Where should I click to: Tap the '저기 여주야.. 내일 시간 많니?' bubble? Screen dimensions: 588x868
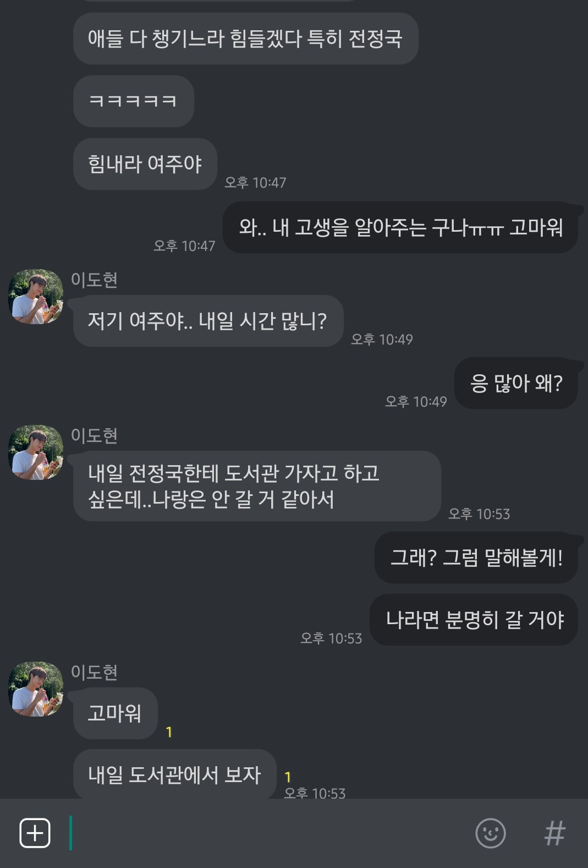point(208,321)
